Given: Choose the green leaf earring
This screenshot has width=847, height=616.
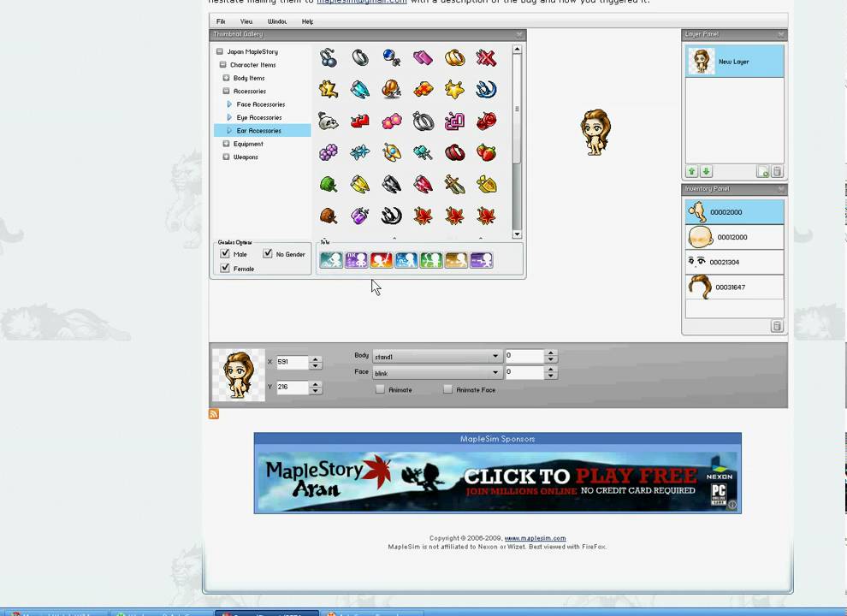Looking at the screenshot, I should pyautogui.click(x=329, y=184).
